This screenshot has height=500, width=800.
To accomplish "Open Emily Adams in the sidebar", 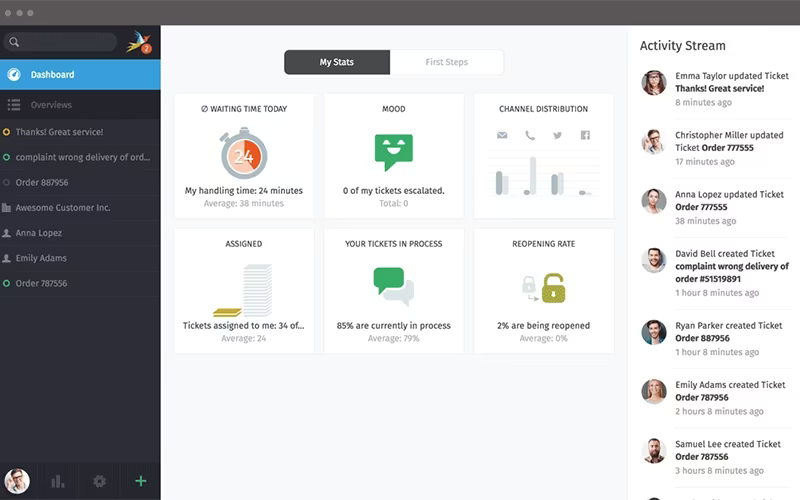I will [x=80, y=258].
